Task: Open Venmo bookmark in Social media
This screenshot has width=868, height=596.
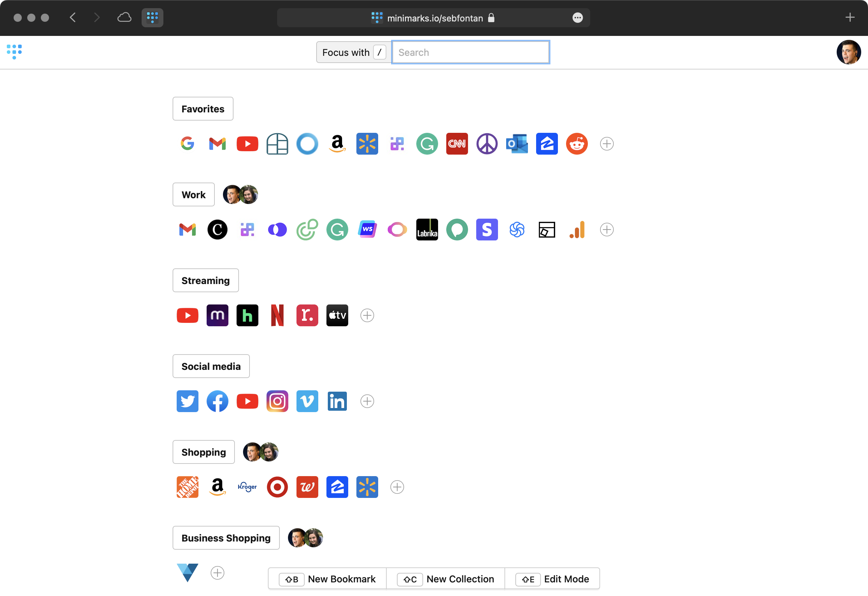Action: click(x=307, y=402)
